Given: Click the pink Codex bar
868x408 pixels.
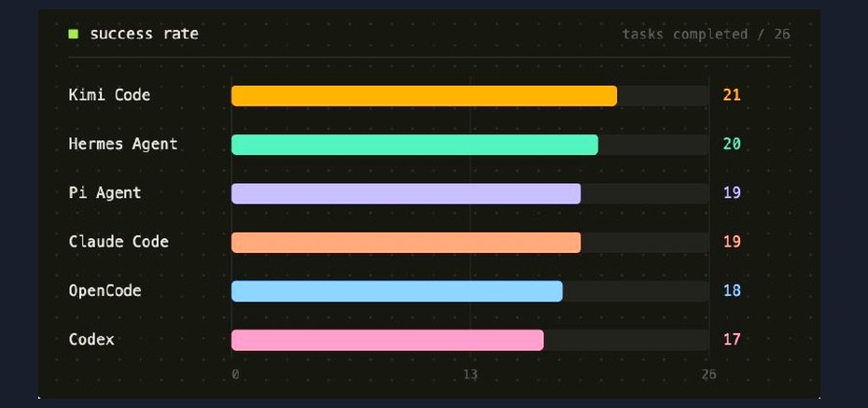Looking at the screenshot, I should [387, 340].
